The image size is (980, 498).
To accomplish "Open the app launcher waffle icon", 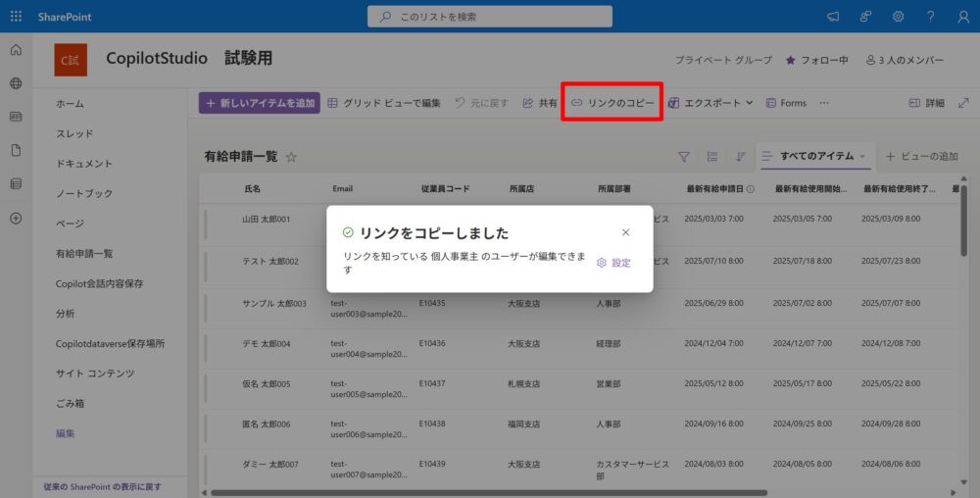I will 16,17.
